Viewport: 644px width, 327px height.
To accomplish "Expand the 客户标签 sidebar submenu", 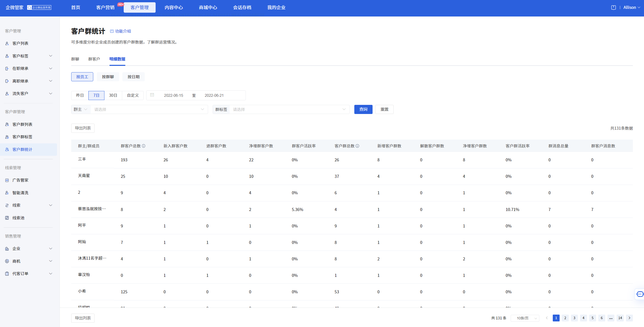I will pos(51,56).
